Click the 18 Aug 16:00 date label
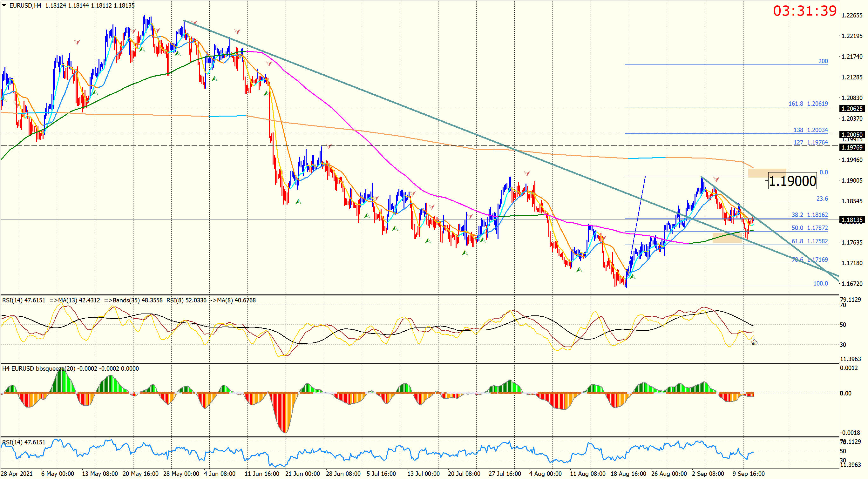Screen dimensions: 868x479 pyautogui.click(x=628, y=474)
